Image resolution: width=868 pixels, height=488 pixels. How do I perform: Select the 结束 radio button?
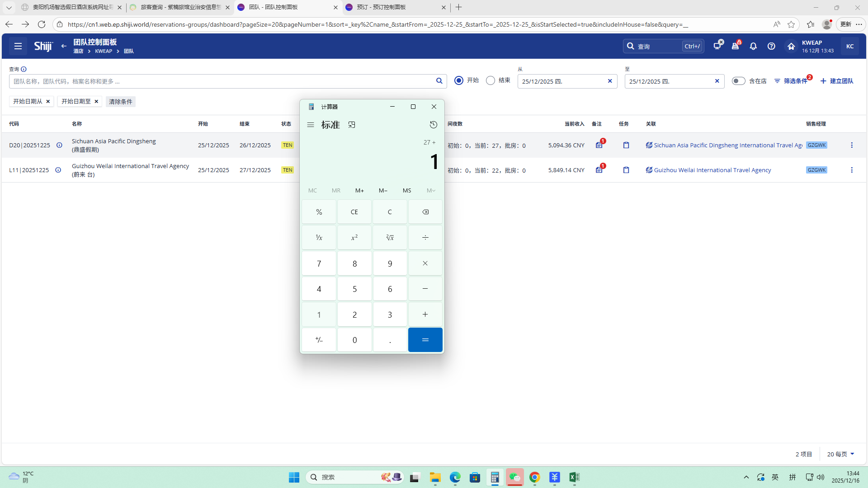(x=491, y=81)
